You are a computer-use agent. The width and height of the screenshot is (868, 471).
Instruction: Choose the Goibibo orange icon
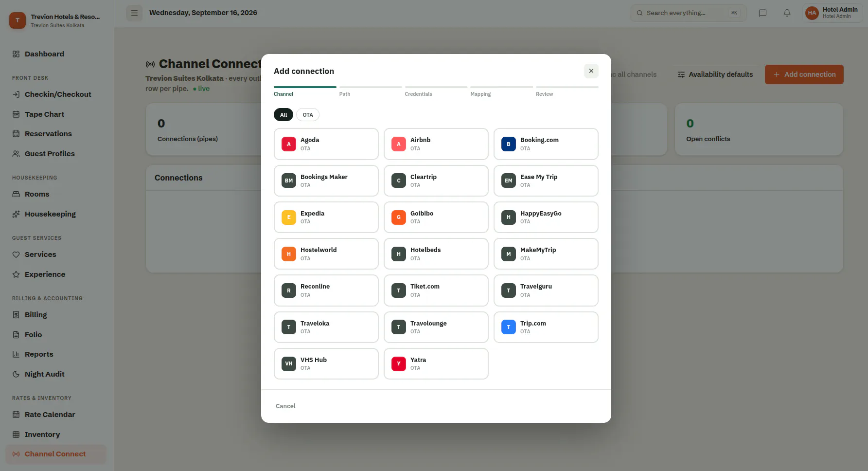tap(399, 217)
